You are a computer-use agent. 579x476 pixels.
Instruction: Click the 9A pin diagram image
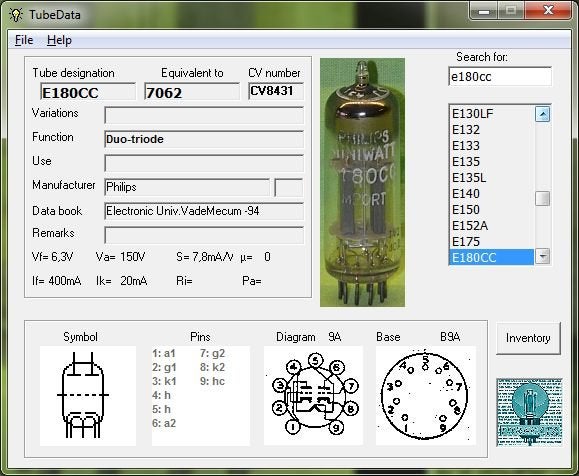[x=313, y=395]
